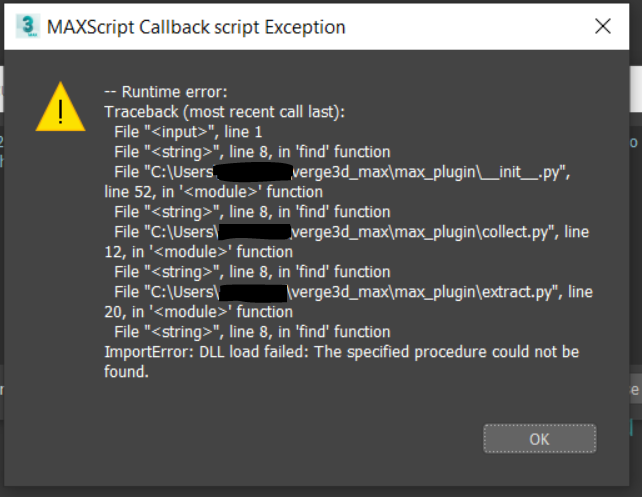Screen dimensions: 642x497
Task: Click the first File "<string>", line 8 entry
Action: click(252, 152)
